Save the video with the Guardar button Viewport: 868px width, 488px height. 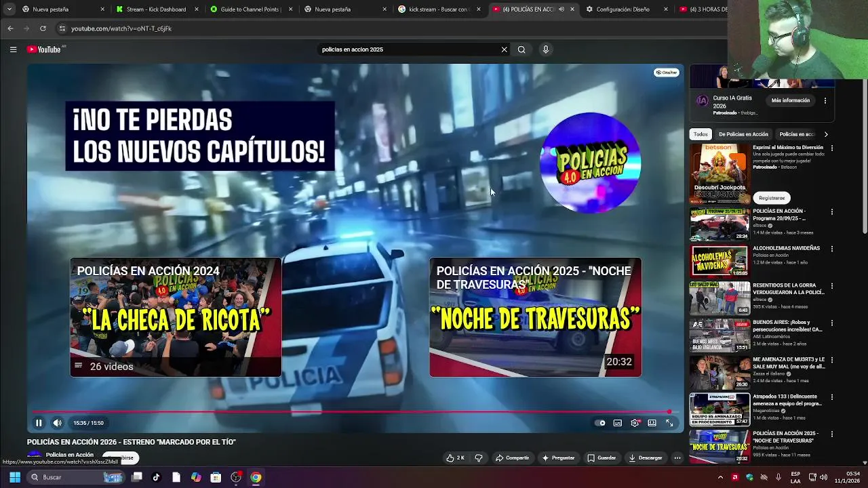pyautogui.click(x=601, y=458)
